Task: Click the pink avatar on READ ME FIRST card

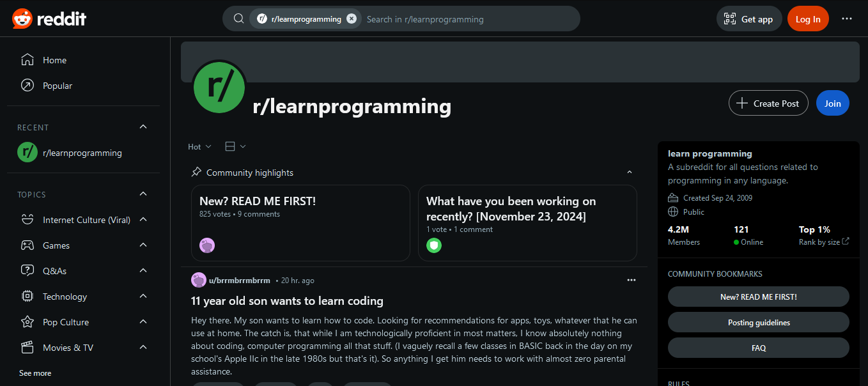Action: 207,245
